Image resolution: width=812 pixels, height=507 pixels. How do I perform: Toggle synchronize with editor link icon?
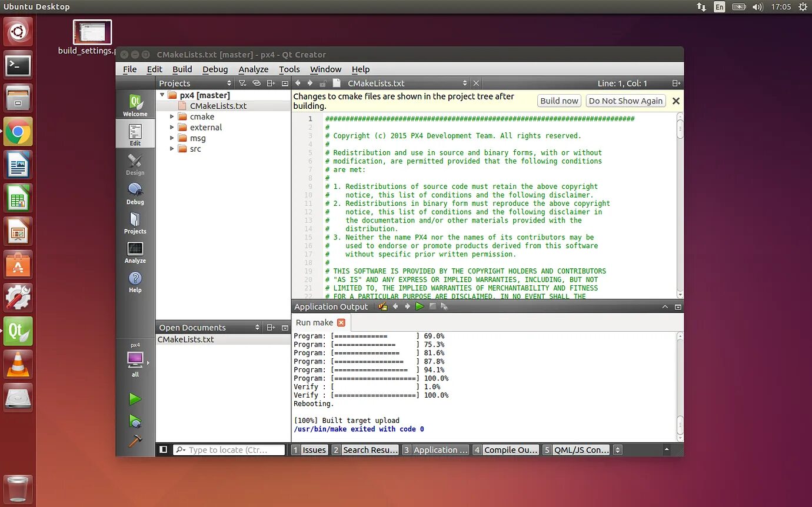[x=257, y=84]
